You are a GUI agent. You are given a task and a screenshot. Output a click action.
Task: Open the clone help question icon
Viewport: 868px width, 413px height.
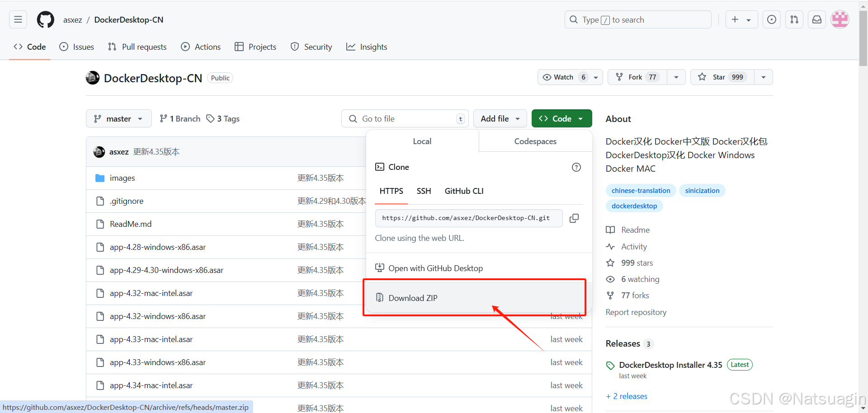tap(576, 167)
